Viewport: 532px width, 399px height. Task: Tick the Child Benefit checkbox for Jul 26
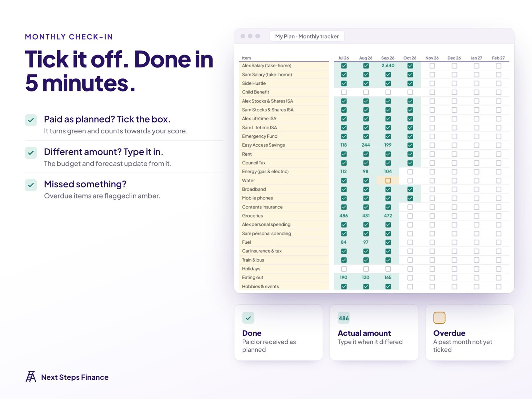(344, 92)
